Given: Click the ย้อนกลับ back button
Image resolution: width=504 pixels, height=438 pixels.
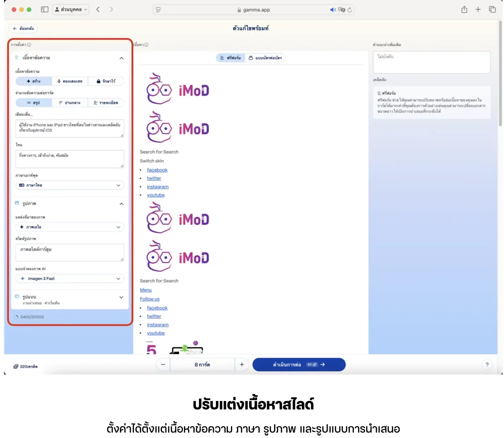Looking at the screenshot, I should (x=24, y=28).
